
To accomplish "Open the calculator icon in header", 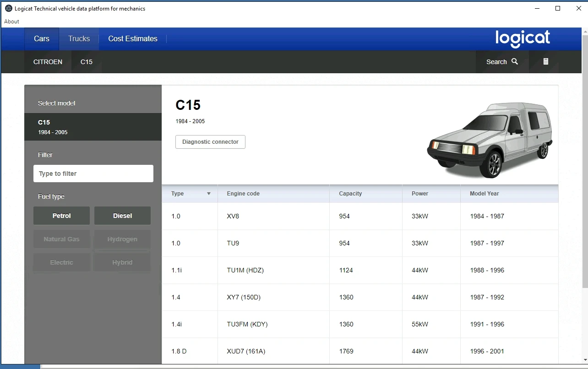I will pyautogui.click(x=545, y=61).
